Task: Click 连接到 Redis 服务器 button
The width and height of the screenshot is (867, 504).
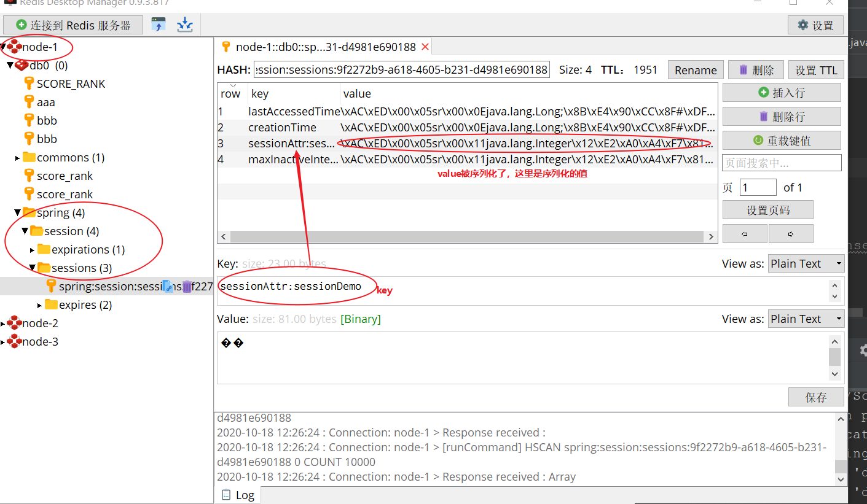Action: point(73,25)
